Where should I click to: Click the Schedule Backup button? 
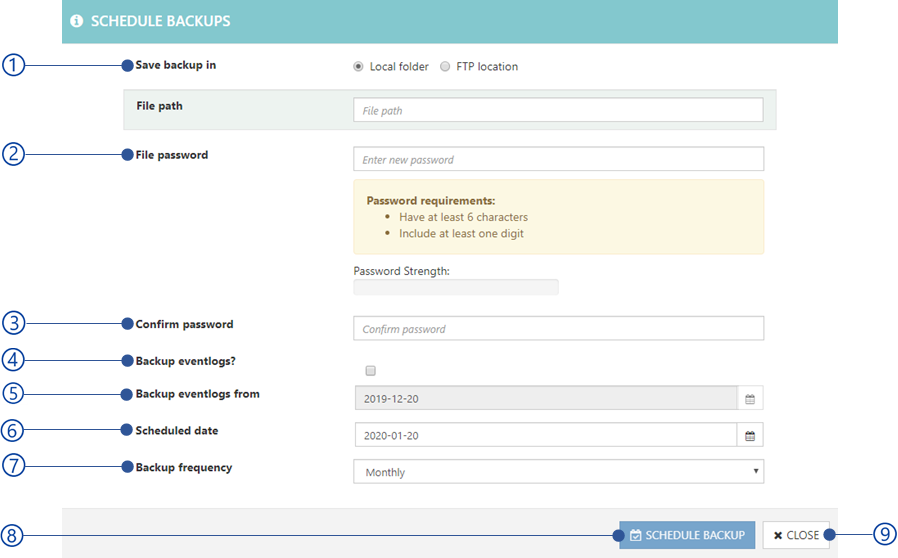click(687, 535)
